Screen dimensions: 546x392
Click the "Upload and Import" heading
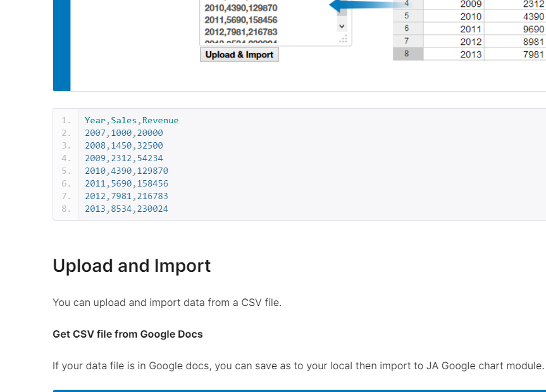pos(132,266)
